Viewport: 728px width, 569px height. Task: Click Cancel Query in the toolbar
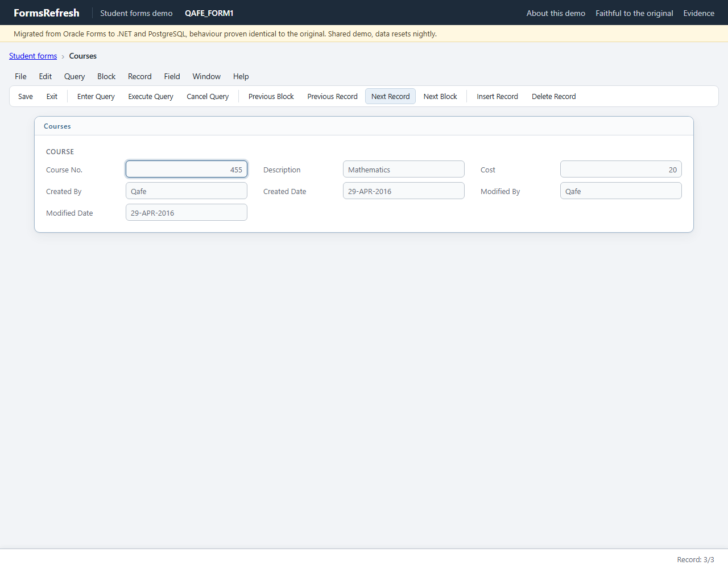pos(208,96)
